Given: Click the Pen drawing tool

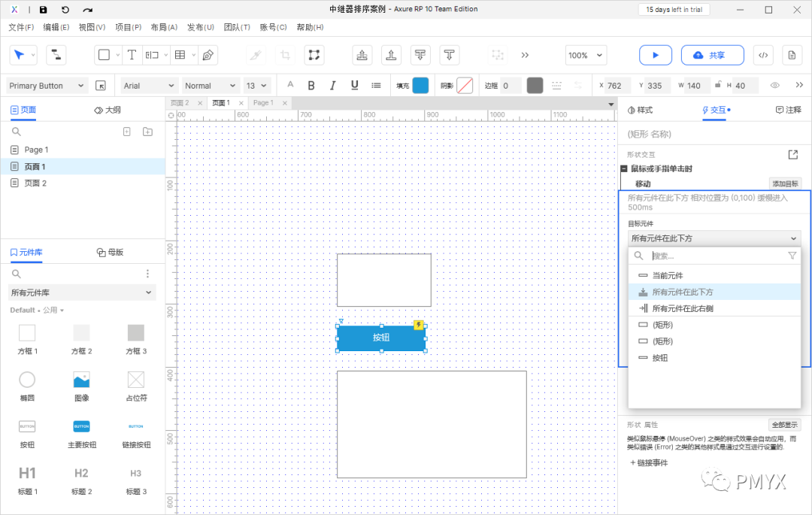Looking at the screenshot, I should click(x=208, y=55).
